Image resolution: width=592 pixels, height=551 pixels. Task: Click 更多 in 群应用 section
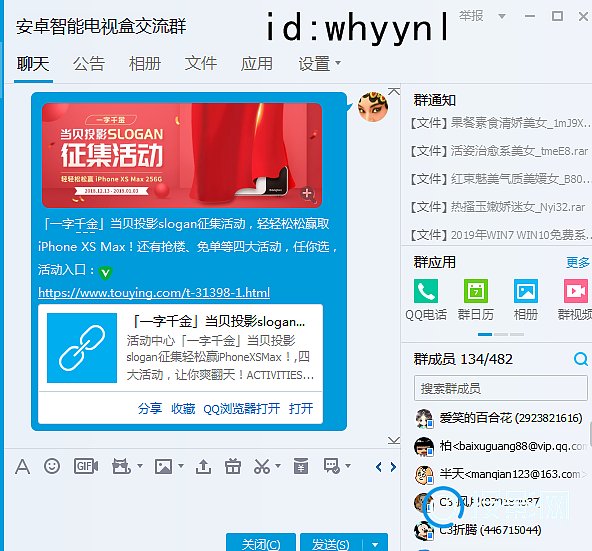click(x=578, y=262)
